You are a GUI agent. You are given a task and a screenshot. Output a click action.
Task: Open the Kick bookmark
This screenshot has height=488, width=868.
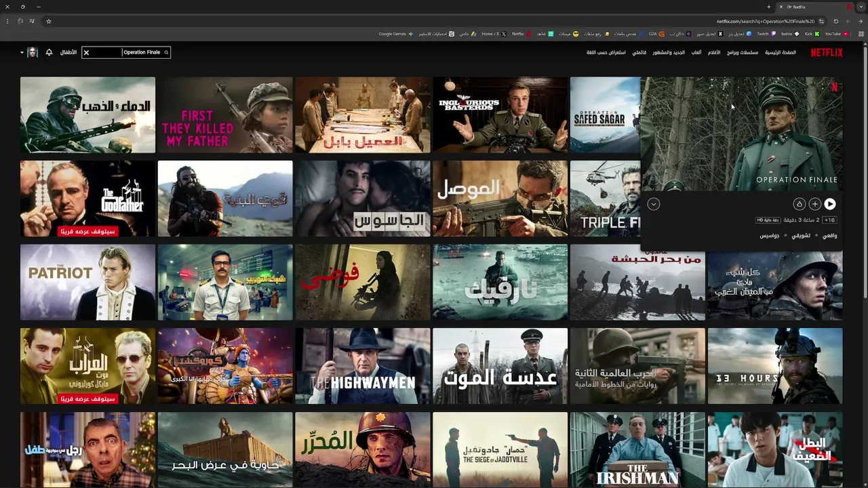point(812,34)
